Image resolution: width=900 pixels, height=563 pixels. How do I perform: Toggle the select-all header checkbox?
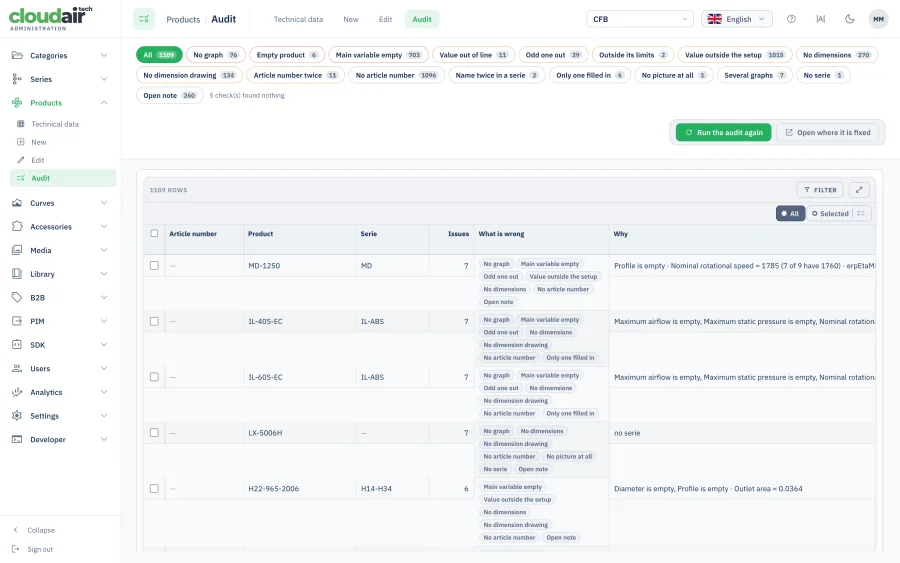click(x=154, y=234)
